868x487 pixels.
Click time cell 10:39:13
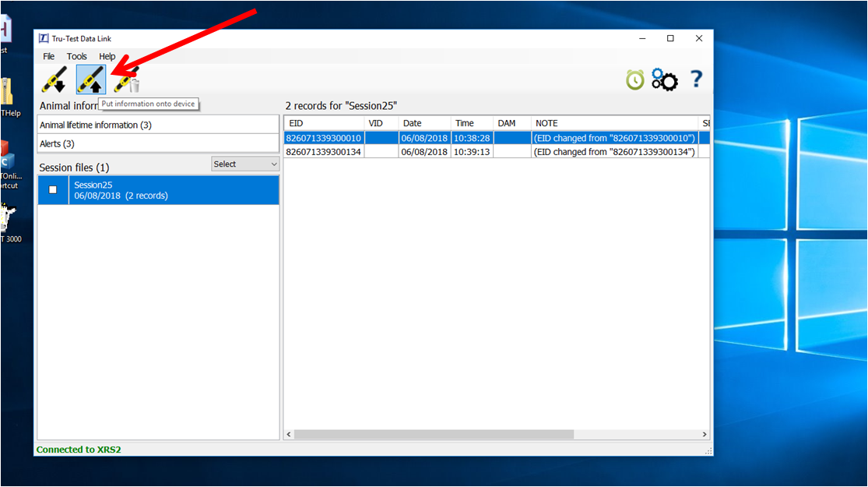tap(472, 152)
